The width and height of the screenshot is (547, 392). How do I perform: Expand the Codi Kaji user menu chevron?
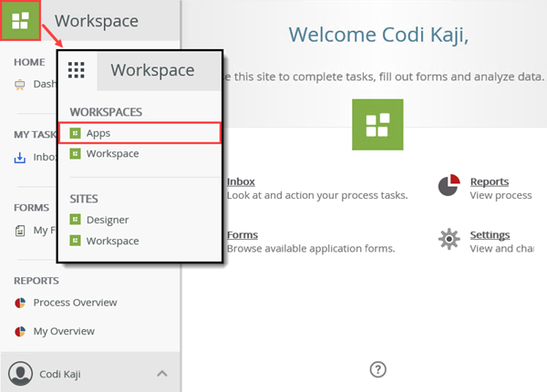(162, 374)
